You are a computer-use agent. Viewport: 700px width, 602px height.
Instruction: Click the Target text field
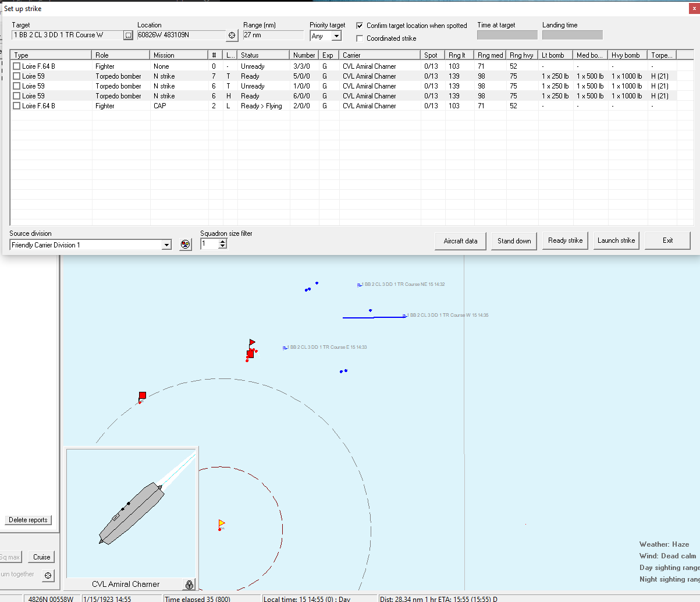(67, 36)
